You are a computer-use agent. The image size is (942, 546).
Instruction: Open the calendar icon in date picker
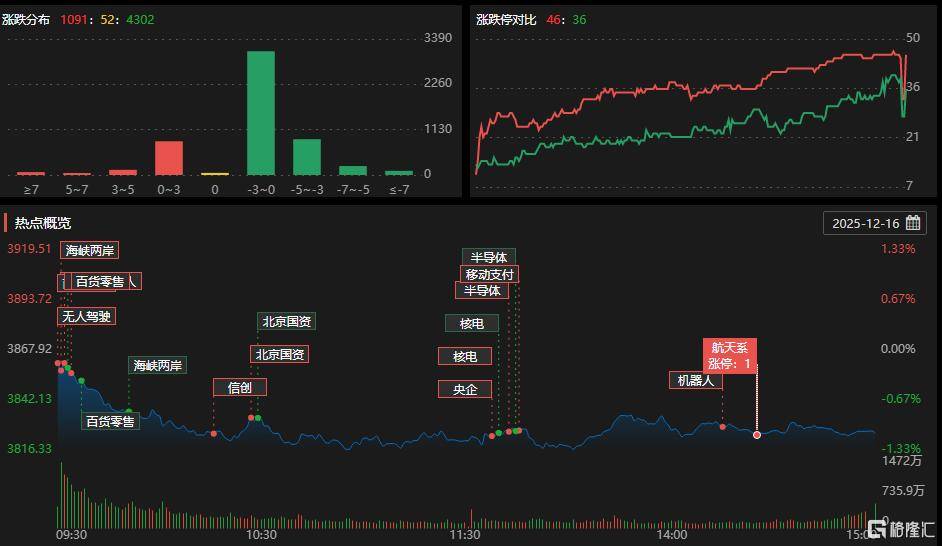[913, 223]
